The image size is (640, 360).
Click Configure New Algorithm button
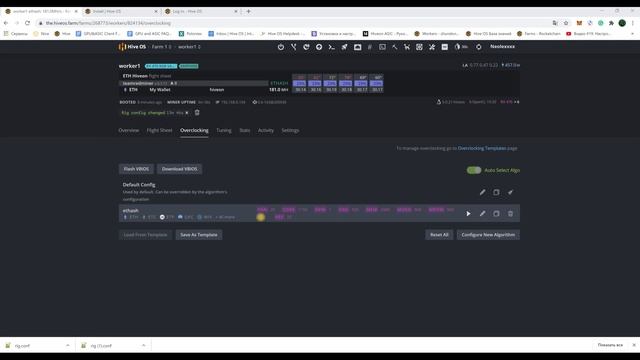click(x=488, y=235)
